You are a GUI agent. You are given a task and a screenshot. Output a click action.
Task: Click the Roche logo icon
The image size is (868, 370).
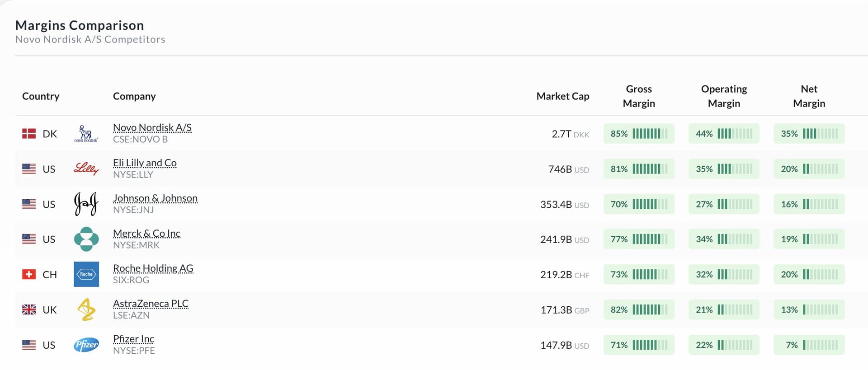(x=86, y=274)
